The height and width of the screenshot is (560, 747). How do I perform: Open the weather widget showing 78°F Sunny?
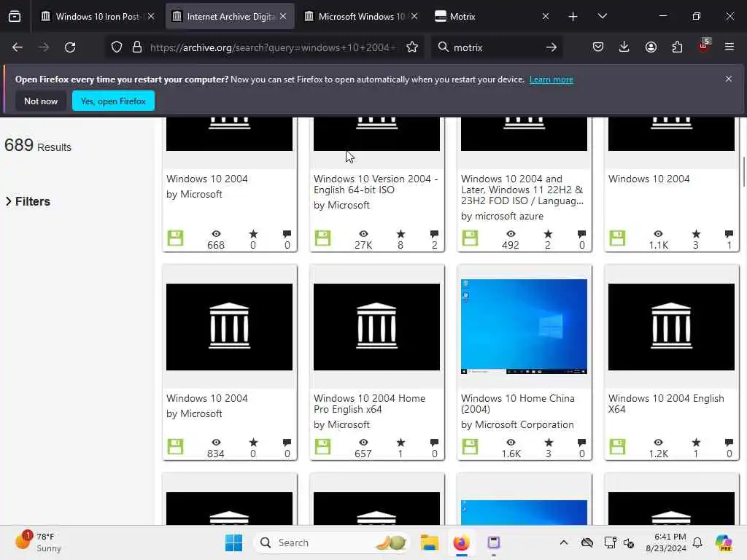(38, 542)
